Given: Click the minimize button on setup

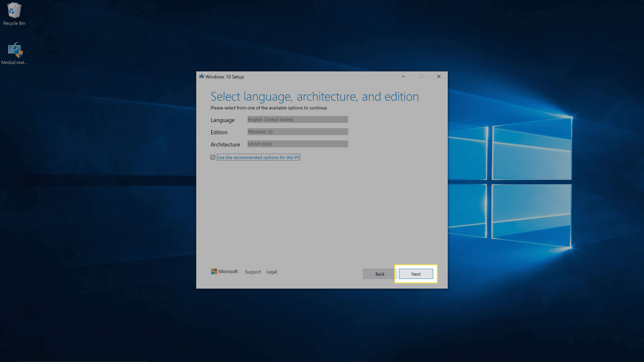Looking at the screenshot, I should 403,76.
